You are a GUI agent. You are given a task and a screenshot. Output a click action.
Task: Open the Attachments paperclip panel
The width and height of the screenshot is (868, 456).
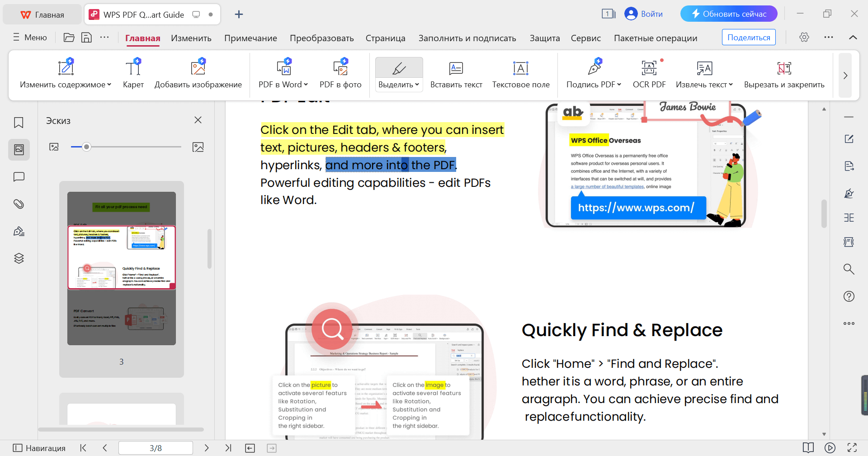(x=19, y=204)
